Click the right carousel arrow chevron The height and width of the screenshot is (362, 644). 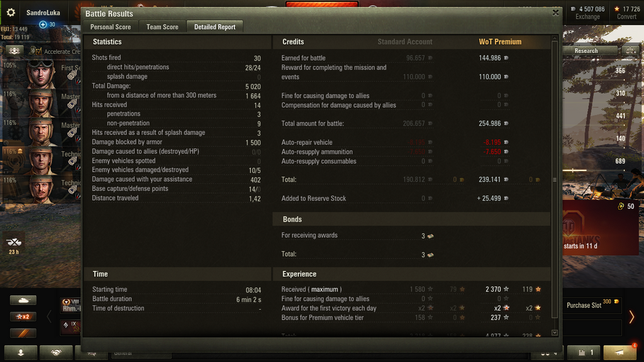pyautogui.click(x=631, y=317)
